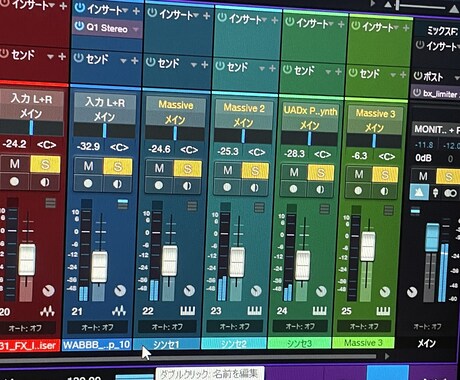Add insert plus icon on channel 21
This screenshot has height=380, width=460.
(136, 11)
